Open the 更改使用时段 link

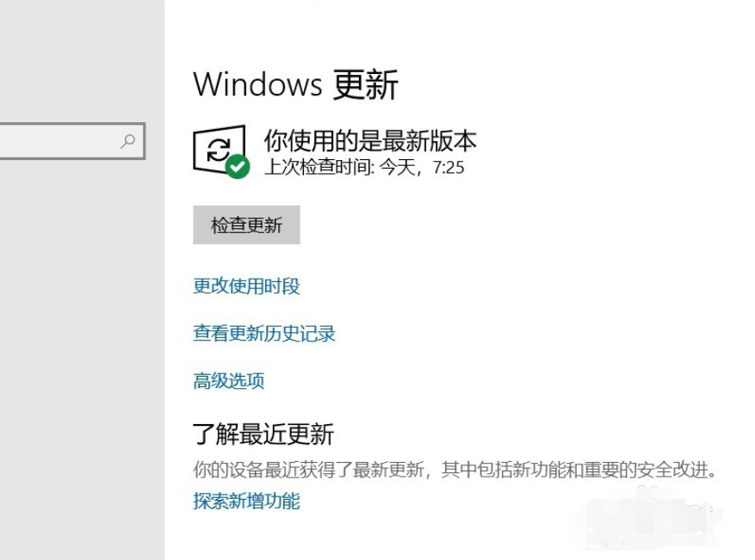tap(246, 286)
